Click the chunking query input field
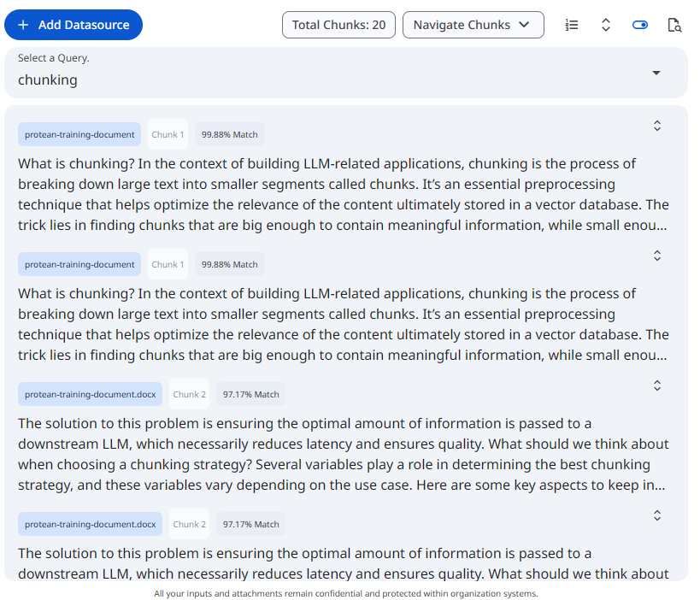700x600 pixels. click(x=325, y=79)
